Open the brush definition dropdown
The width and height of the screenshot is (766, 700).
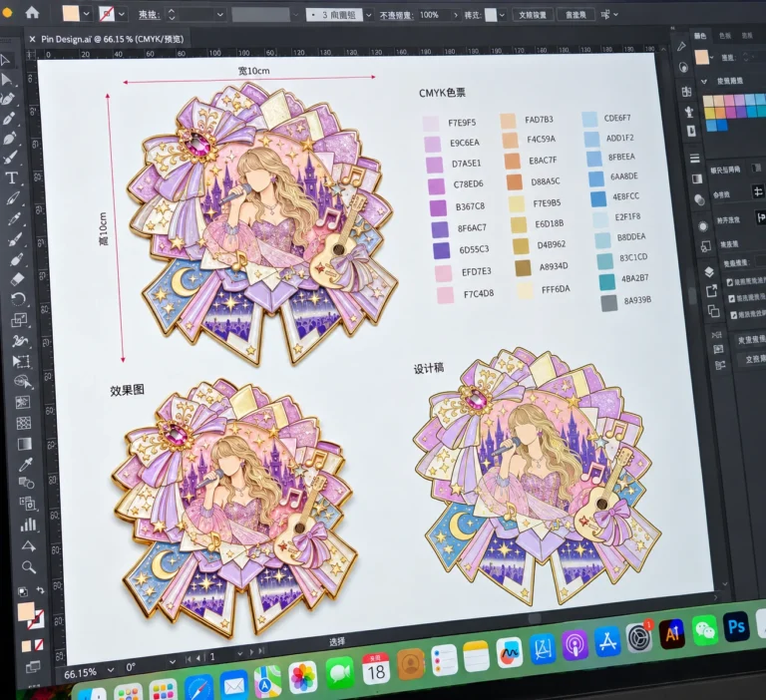pos(368,15)
